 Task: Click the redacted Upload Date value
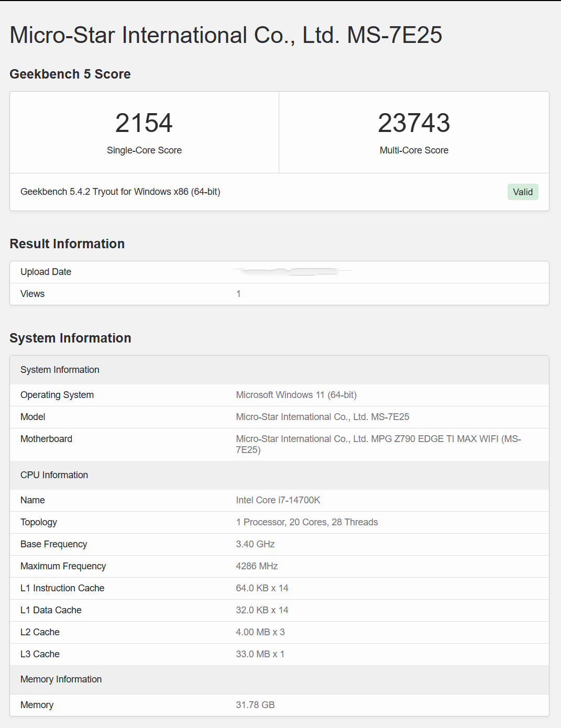pos(292,271)
